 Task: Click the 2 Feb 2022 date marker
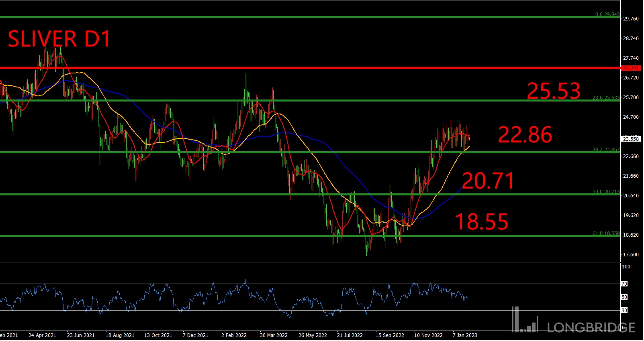[234, 335]
